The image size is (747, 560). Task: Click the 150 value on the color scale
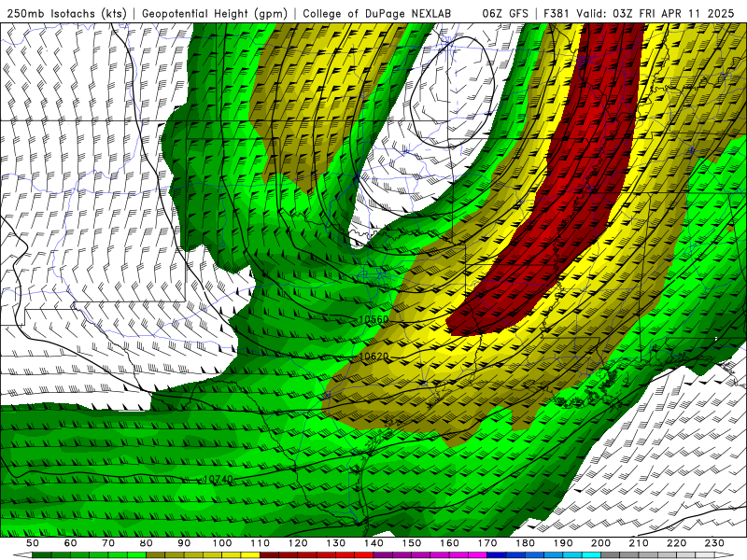coord(412,543)
